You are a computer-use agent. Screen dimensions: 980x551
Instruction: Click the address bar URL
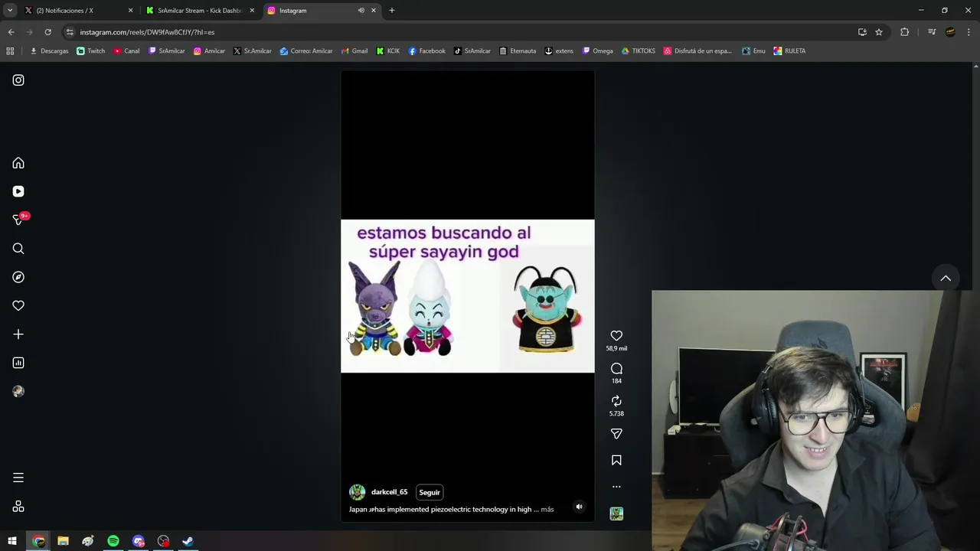pos(147,32)
